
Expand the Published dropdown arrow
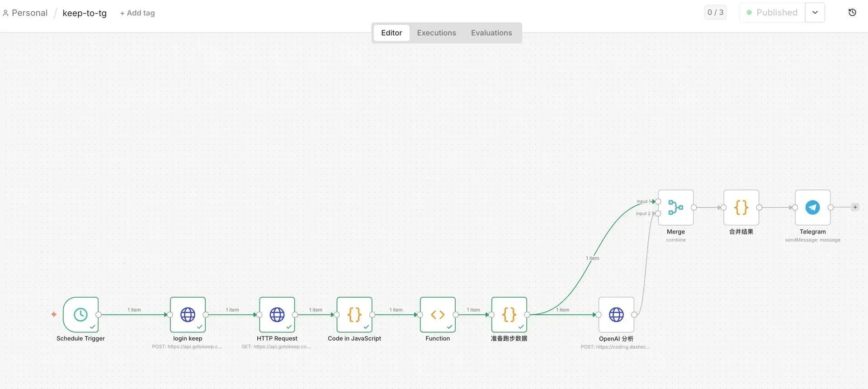pyautogui.click(x=815, y=13)
